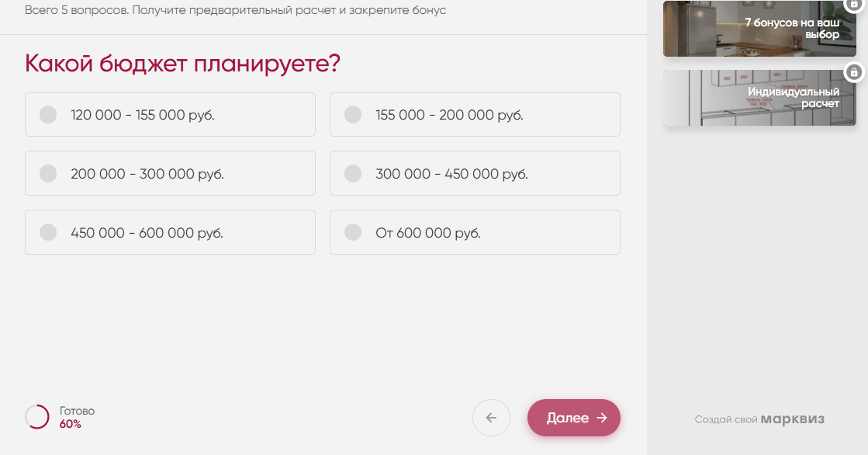The image size is (868, 455).
Task: Select the От 600 000 руб. radio
Action: click(353, 232)
